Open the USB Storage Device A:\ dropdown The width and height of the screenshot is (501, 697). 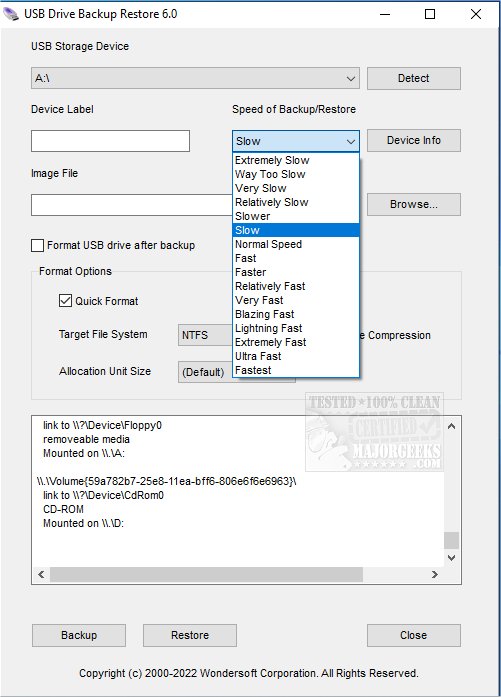click(195, 79)
